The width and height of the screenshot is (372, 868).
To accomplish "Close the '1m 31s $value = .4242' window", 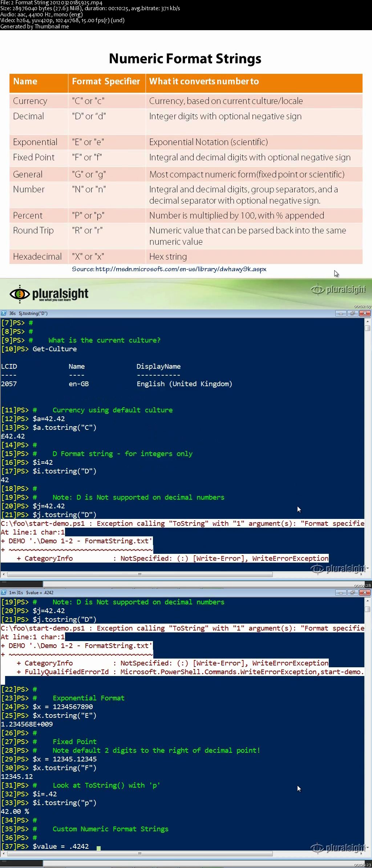I will click(365, 592).
